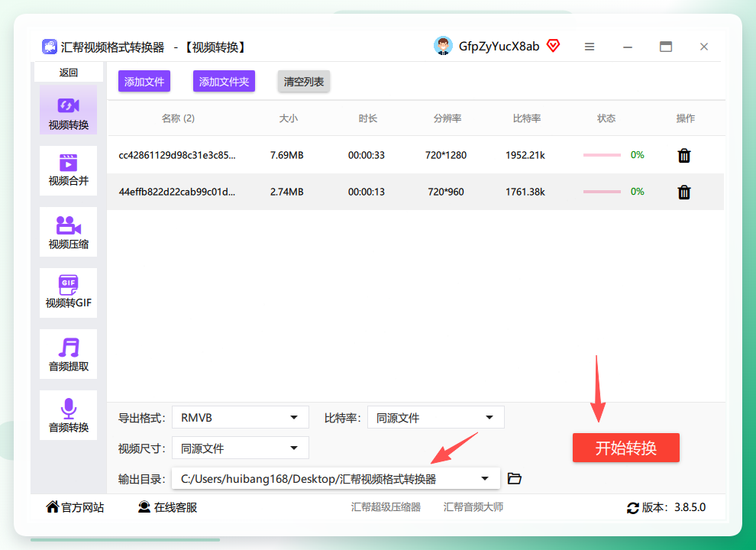The height and width of the screenshot is (550, 756).
Task: Click the 1952.21k bitrate cell
Action: (525, 155)
